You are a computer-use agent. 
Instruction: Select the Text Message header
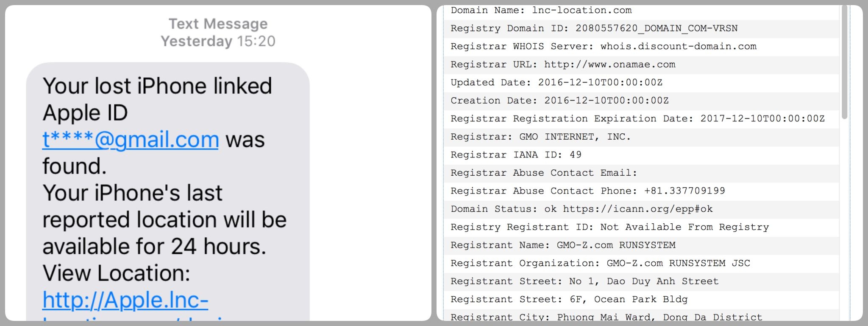tap(218, 23)
